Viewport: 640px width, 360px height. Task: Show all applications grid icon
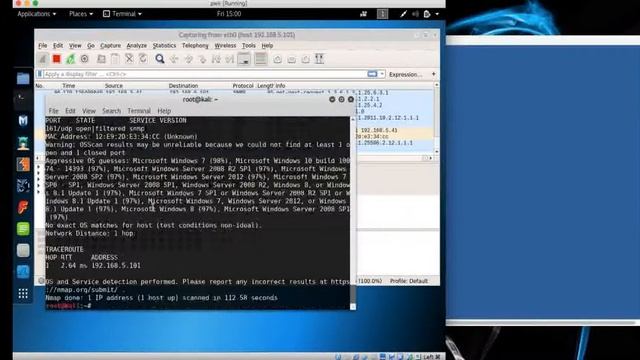23,293
